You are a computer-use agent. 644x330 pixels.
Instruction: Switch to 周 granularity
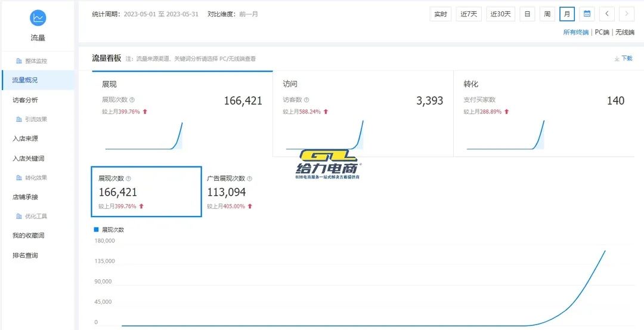point(547,14)
